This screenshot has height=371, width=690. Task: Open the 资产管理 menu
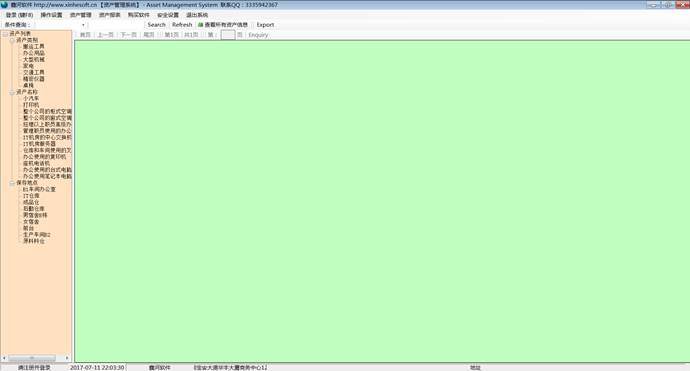coord(81,15)
